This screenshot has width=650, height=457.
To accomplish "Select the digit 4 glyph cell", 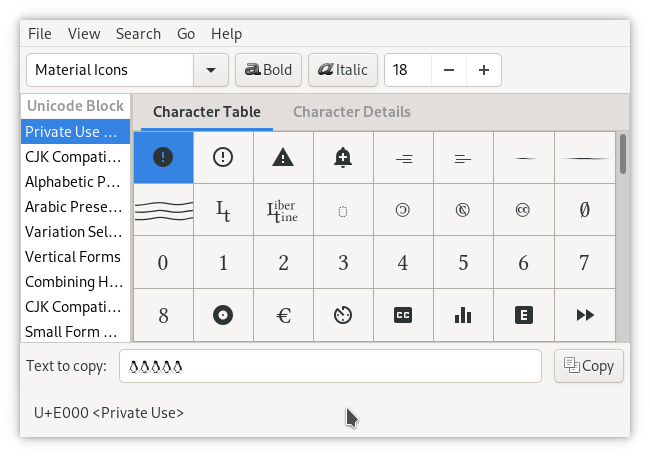I will click(403, 263).
